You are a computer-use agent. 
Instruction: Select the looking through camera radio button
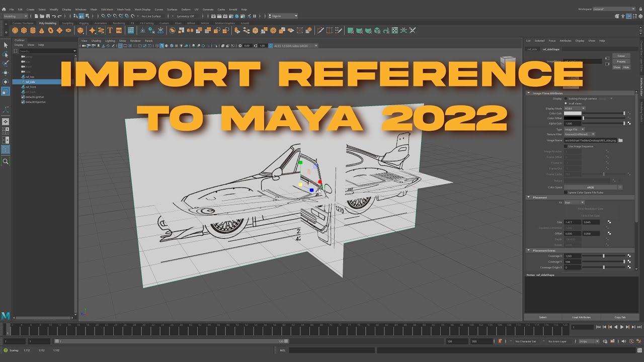click(566, 99)
